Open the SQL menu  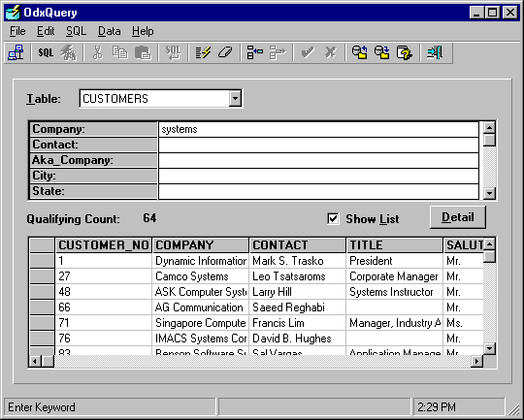tap(77, 31)
